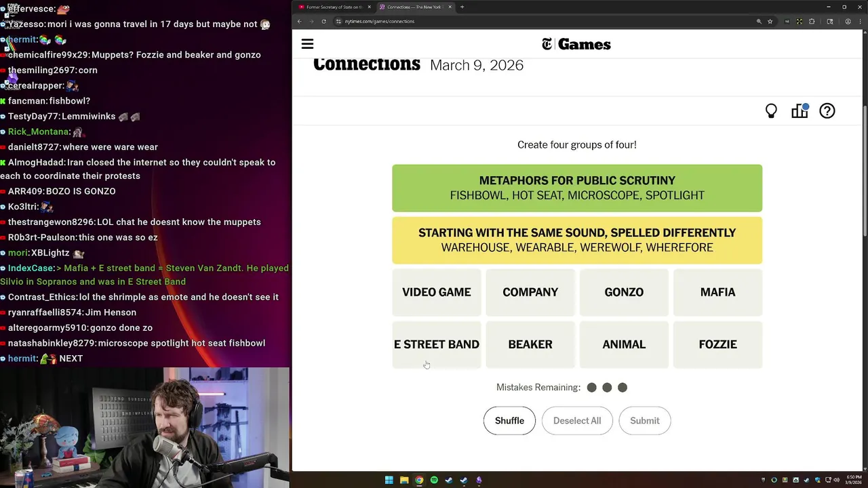Open the purple app icon on taskbar
The width and height of the screenshot is (868, 488).
click(479, 480)
